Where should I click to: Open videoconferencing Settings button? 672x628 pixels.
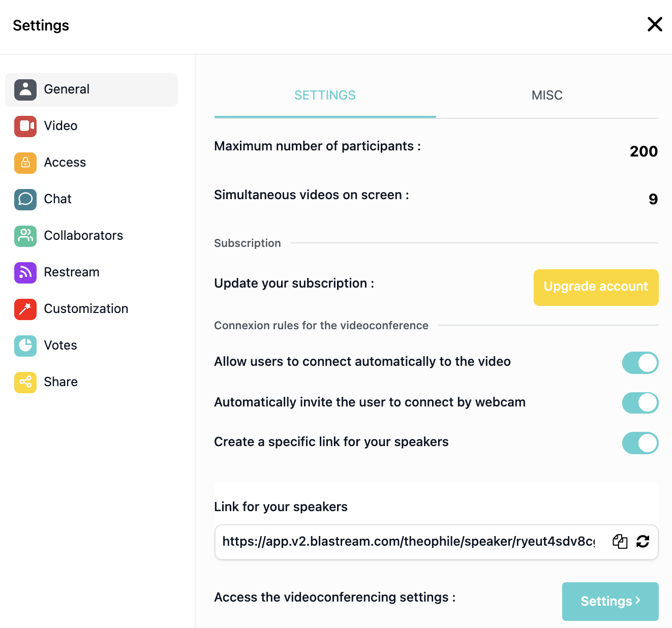click(x=610, y=601)
